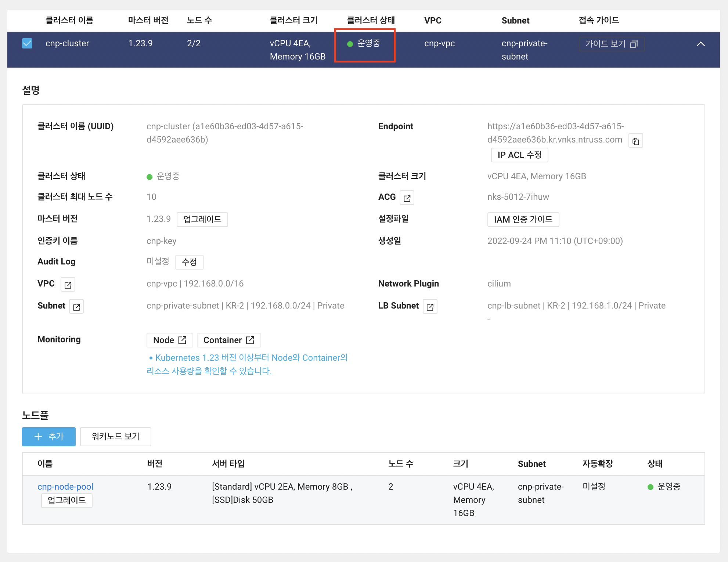Viewport: 728px width, 562px height.
Task: Open the 가이드 보기 access guide
Action: click(611, 44)
